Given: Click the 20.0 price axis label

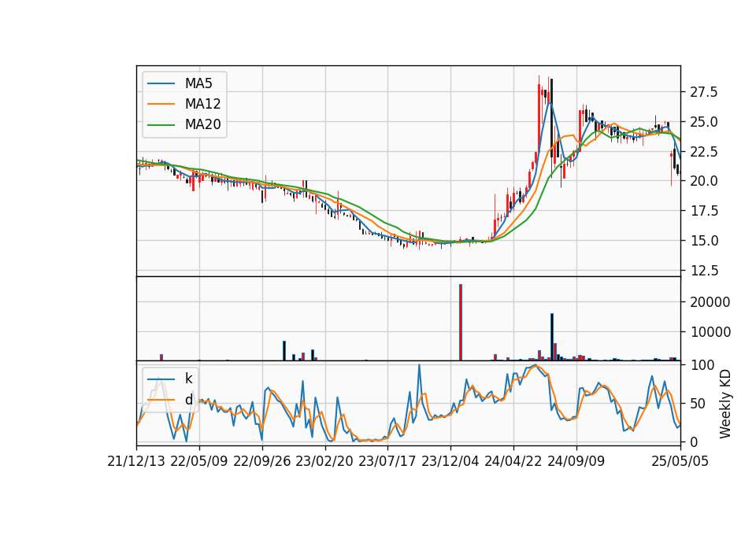Looking at the screenshot, I should tap(704, 181).
